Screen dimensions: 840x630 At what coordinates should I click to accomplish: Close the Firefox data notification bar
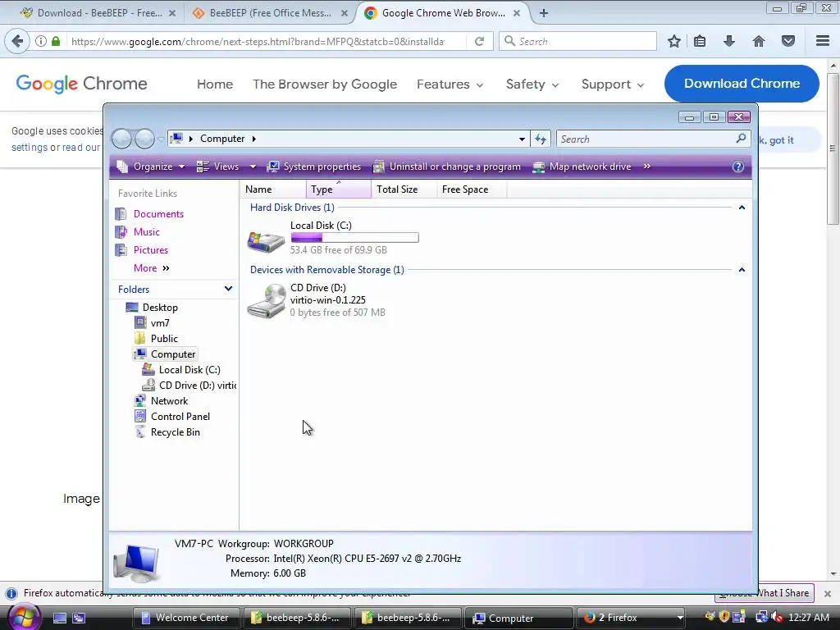[x=828, y=594]
